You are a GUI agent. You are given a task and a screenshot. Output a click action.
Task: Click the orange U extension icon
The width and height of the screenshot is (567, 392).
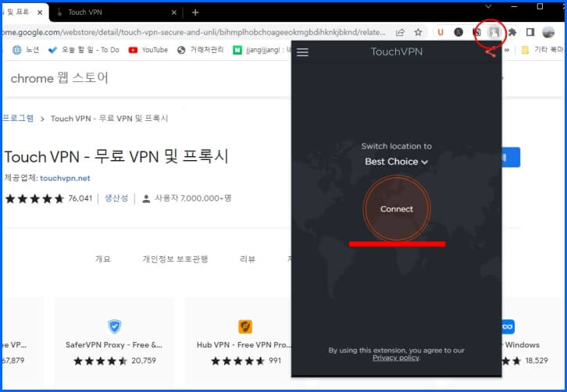pyautogui.click(x=440, y=32)
